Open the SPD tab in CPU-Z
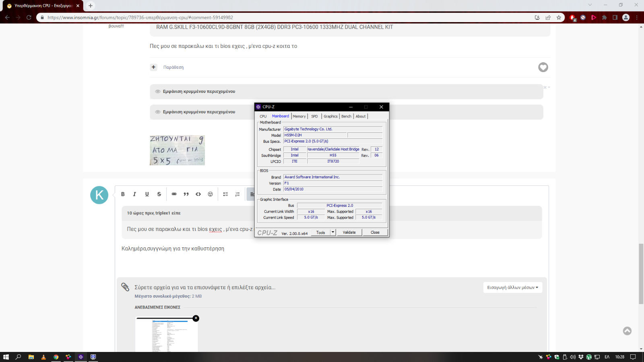Screen dimensions: 644x362 [314, 116]
